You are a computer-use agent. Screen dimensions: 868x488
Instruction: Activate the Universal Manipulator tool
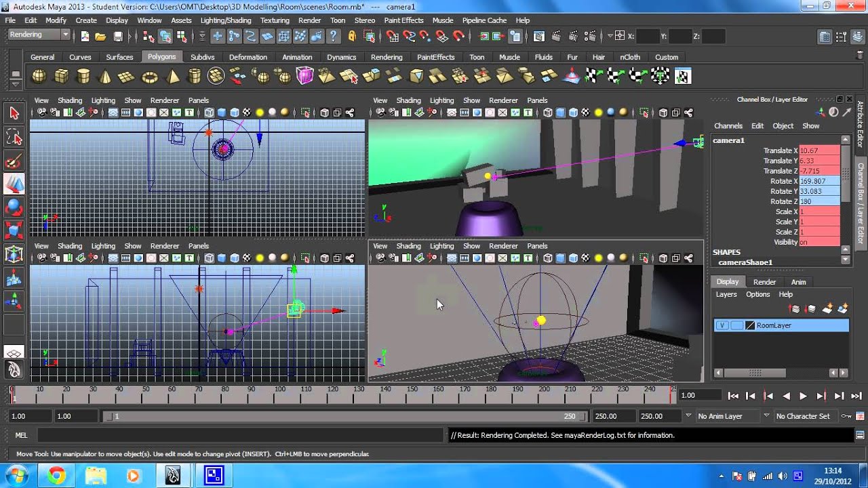[14, 254]
